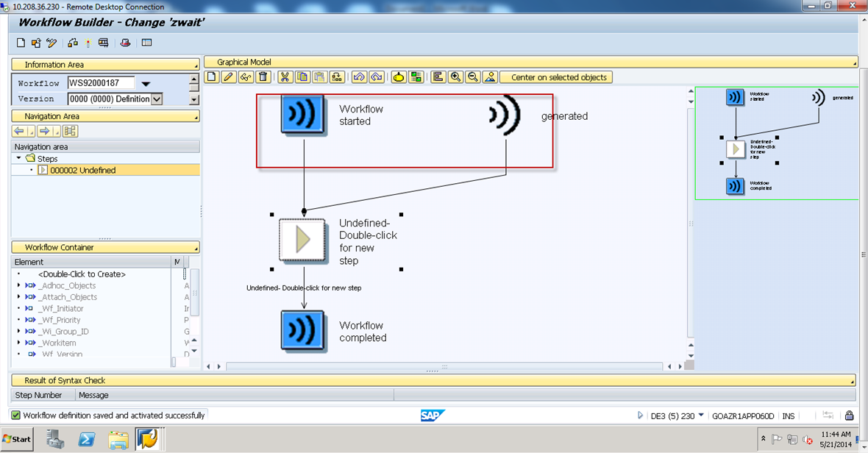868x453 pixels.
Task: Click the green squares layout icon
Action: tap(416, 77)
